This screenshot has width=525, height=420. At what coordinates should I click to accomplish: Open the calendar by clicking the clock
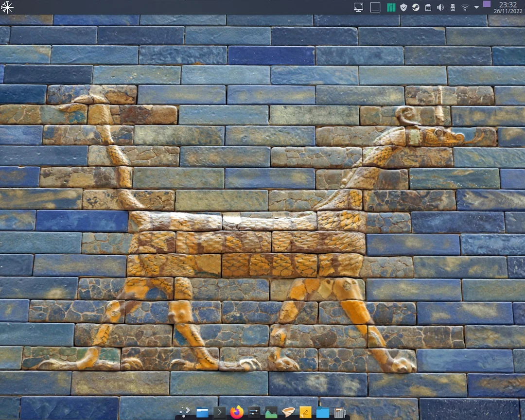pos(507,7)
